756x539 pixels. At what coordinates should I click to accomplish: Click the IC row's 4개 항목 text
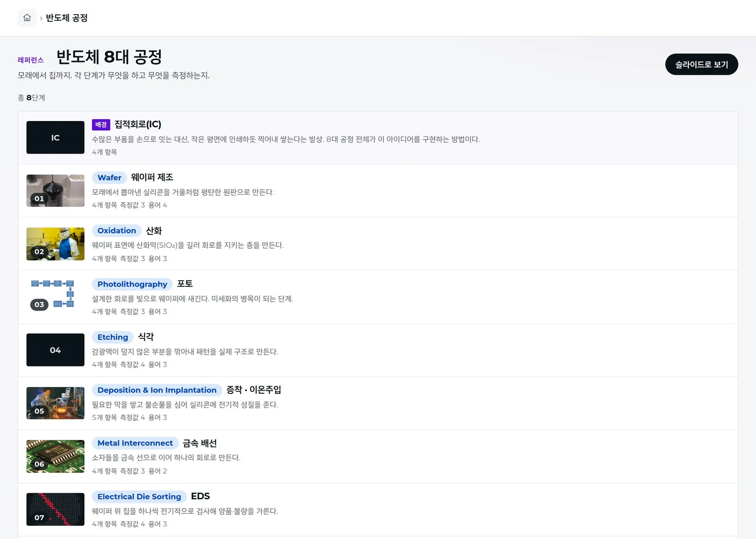[x=104, y=152]
